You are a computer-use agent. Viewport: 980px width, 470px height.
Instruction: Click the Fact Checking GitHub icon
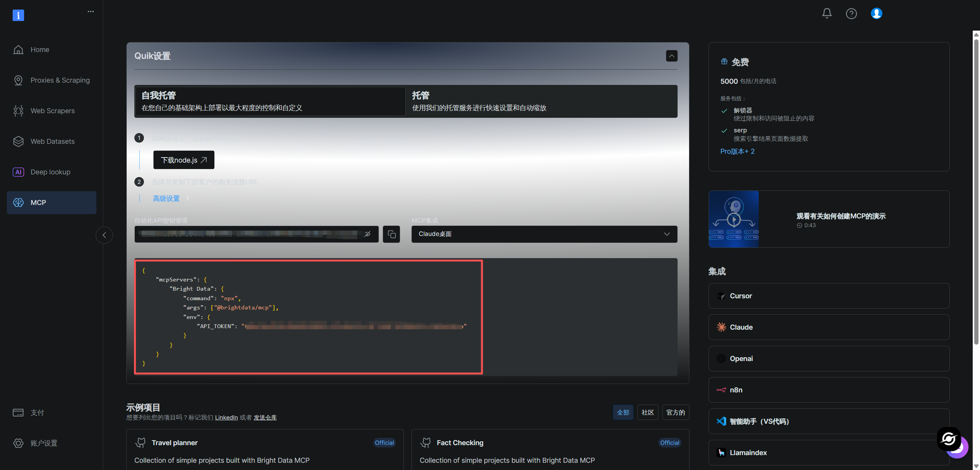point(426,443)
